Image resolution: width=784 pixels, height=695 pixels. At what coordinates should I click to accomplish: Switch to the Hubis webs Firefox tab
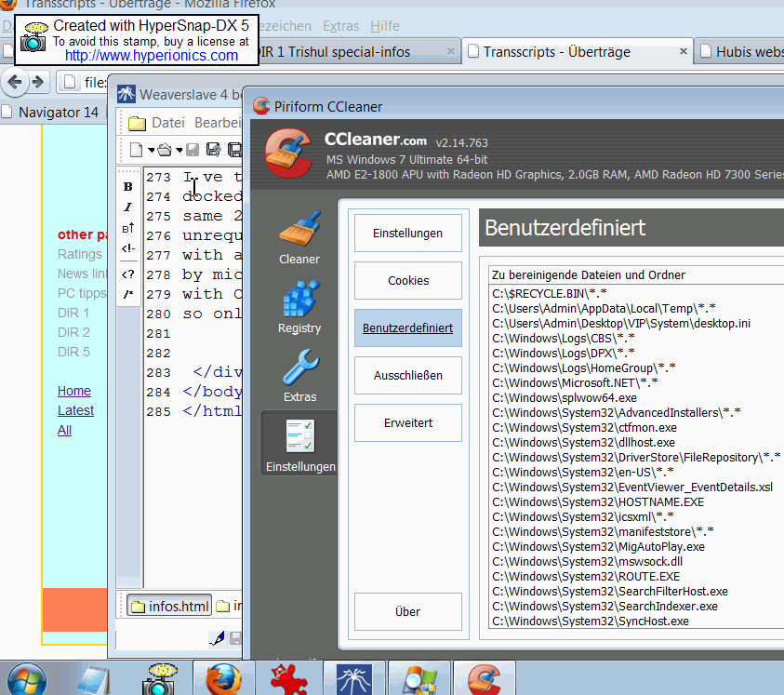(741, 51)
